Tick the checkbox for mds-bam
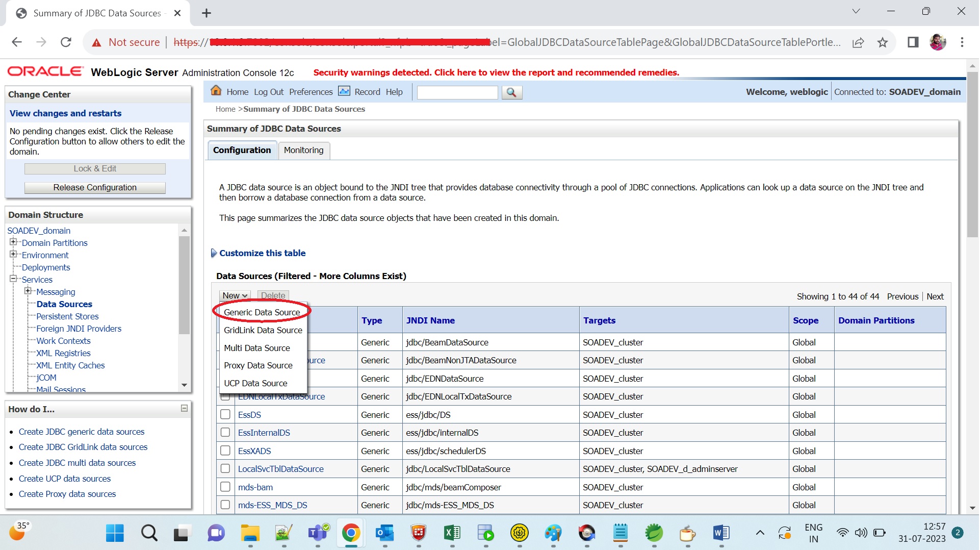This screenshot has width=980, height=550. point(225,487)
